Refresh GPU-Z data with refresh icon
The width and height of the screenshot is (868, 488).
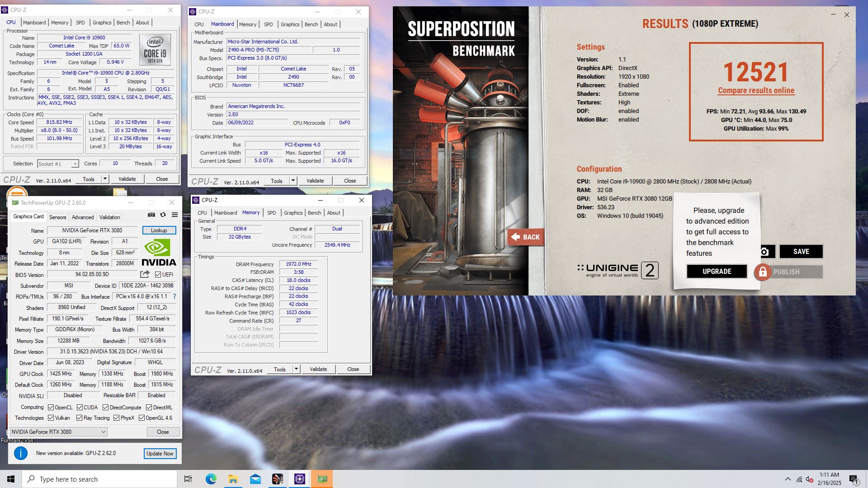coord(163,215)
